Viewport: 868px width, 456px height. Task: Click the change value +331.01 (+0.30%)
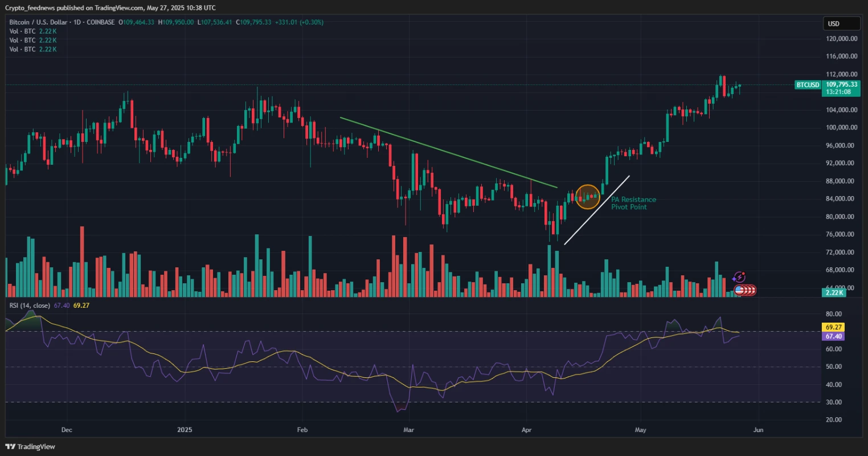pos(299,22)
